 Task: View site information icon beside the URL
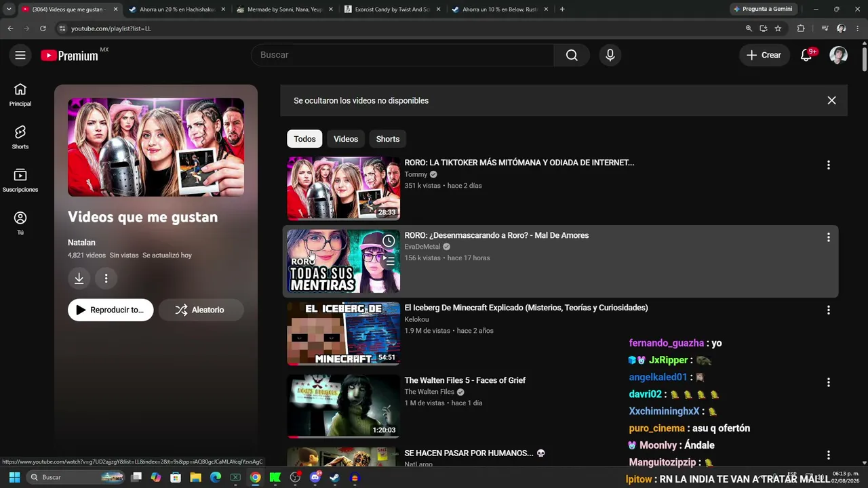tap(62, 28)
